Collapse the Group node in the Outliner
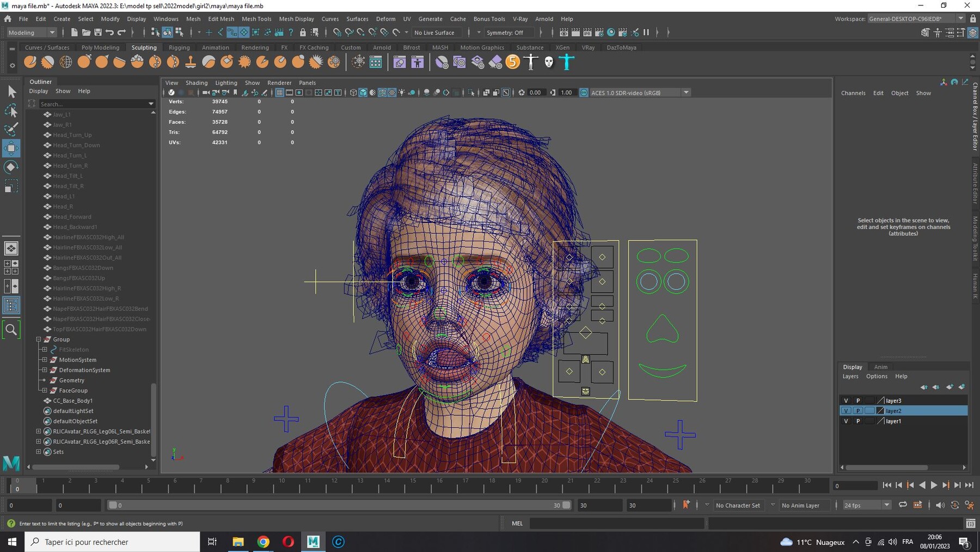Screen dimensions: 980x552 (x=38, y=339)
